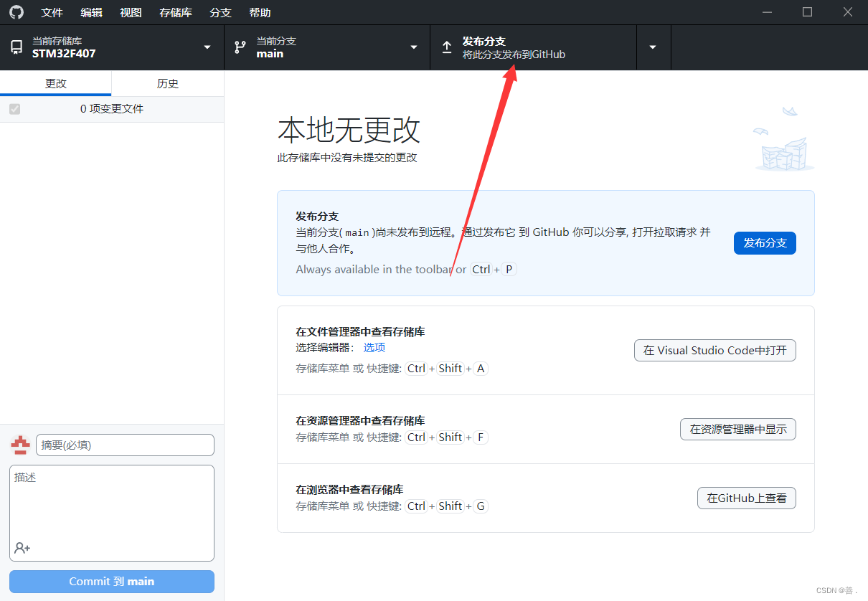Open the 文件 menu
The image size is (868, 601).
pos(52,13)
